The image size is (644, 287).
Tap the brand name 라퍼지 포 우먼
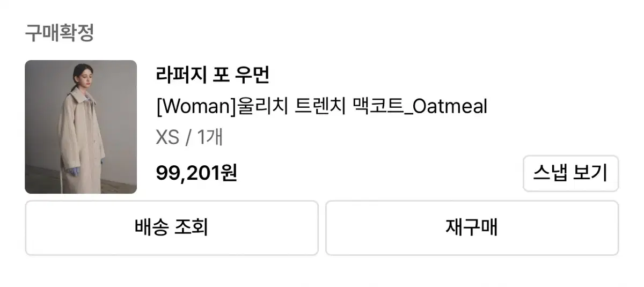213,75
